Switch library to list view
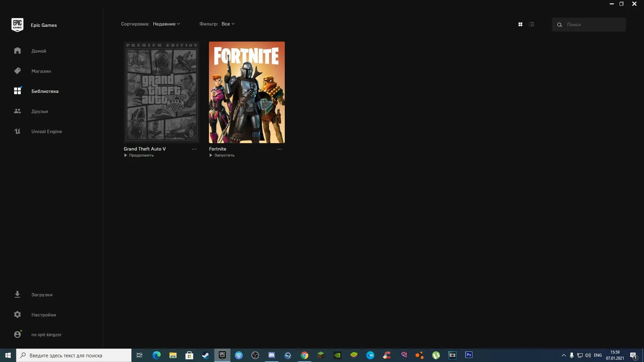 531,24
